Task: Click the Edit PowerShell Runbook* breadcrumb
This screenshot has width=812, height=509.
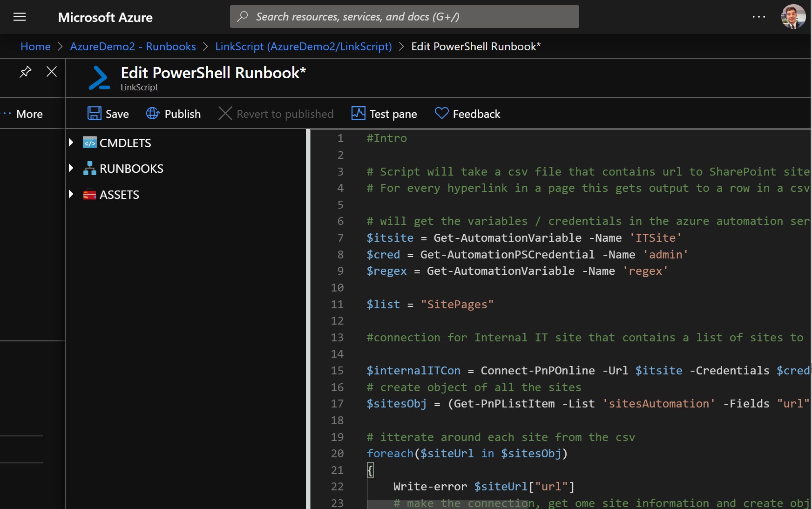Action: coord(476,47)
